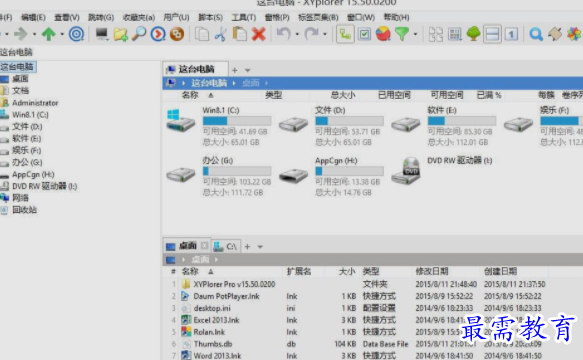Click the computer monitor toolbar icon
Viewport: 583px width, 360px height.
tap(102, 34)
